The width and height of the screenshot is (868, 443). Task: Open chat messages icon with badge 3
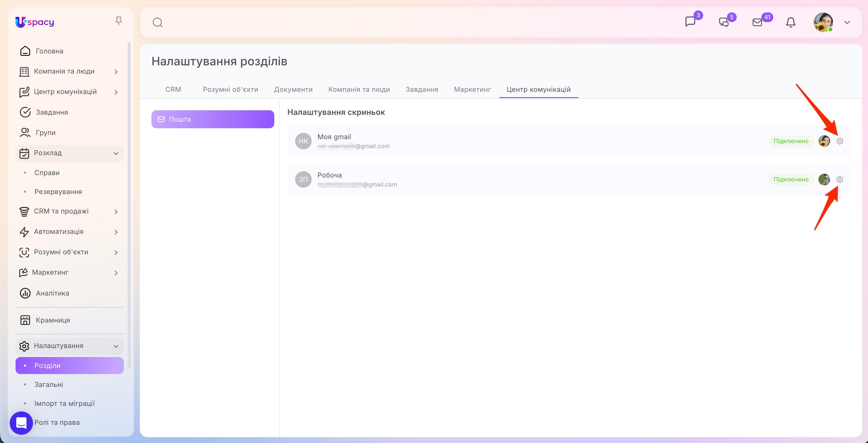(x=690, y=22)
